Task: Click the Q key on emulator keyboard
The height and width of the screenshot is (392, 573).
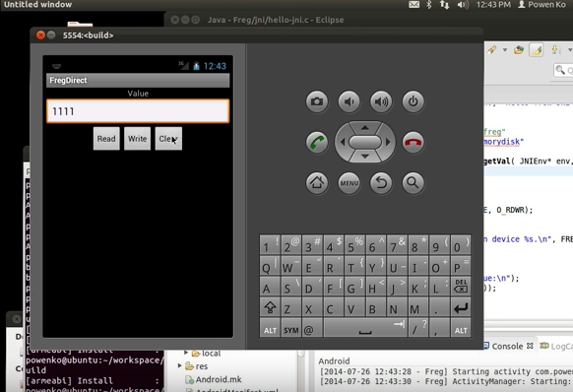Action: click(270, 266)
